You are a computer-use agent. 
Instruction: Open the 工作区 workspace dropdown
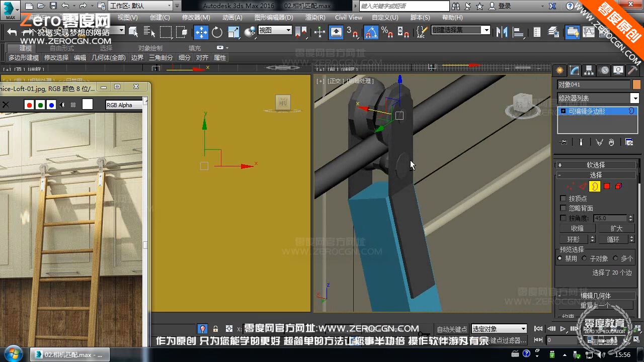click(140, 6)
